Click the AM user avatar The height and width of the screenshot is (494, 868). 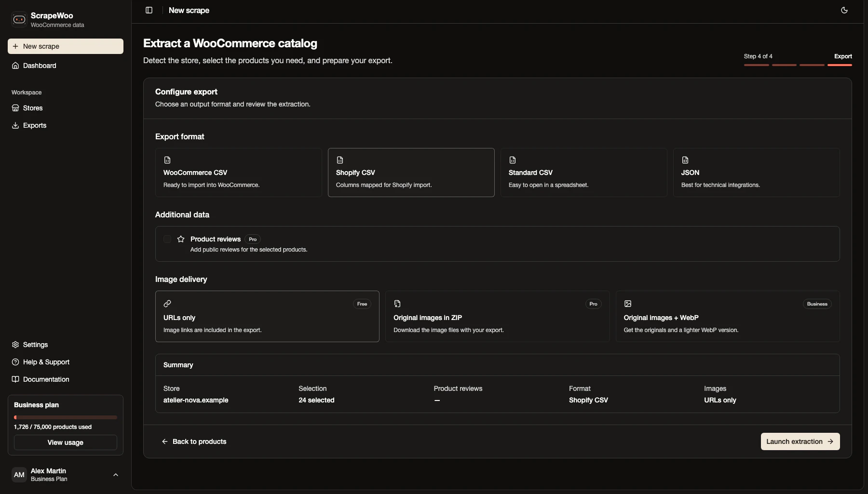coord(19,475)
